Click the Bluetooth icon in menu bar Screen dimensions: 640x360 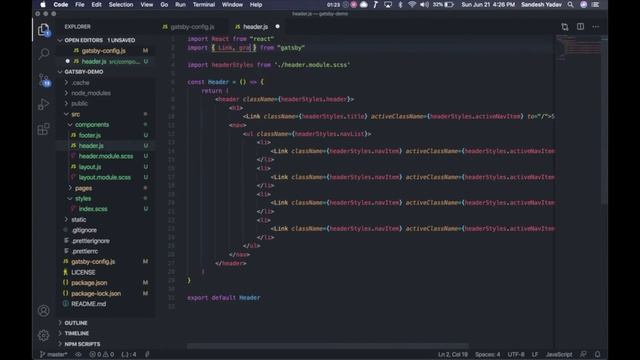(400, 4)
